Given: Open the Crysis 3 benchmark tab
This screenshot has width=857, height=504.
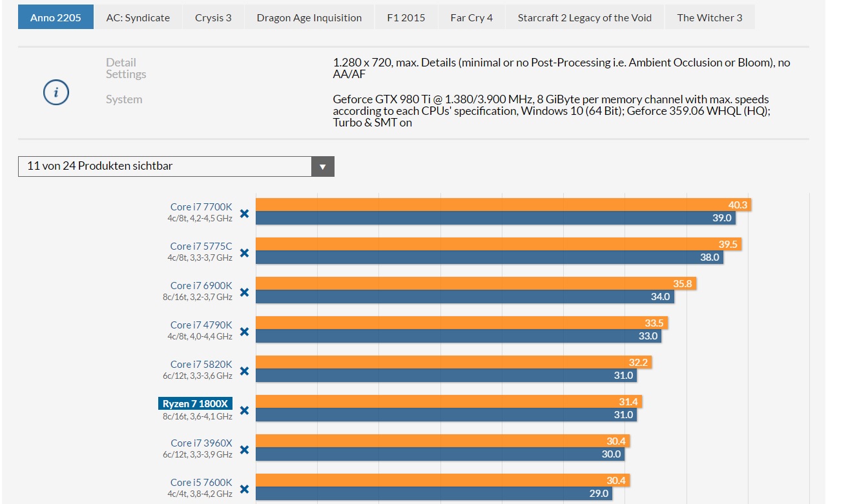Looking at the screenshot, I should (x=213, y=17).
